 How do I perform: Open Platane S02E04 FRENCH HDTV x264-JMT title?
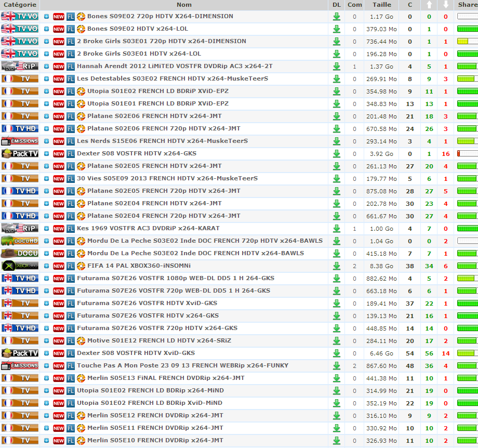coord(154,203)
